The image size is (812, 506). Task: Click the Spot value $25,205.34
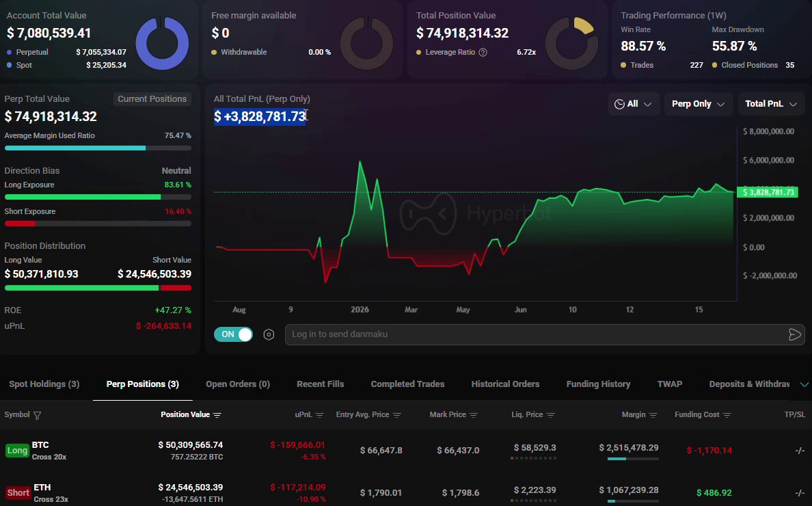pos(106,65)
